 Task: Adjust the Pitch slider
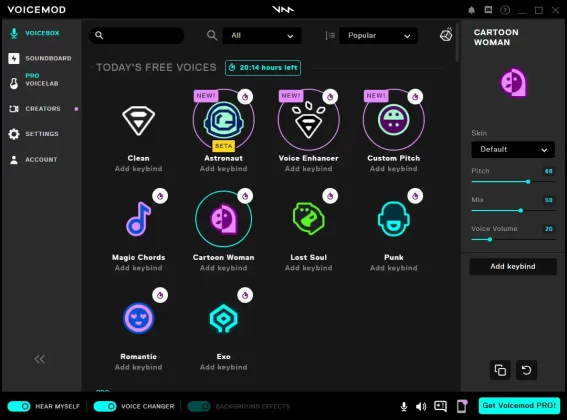[513, 182]
